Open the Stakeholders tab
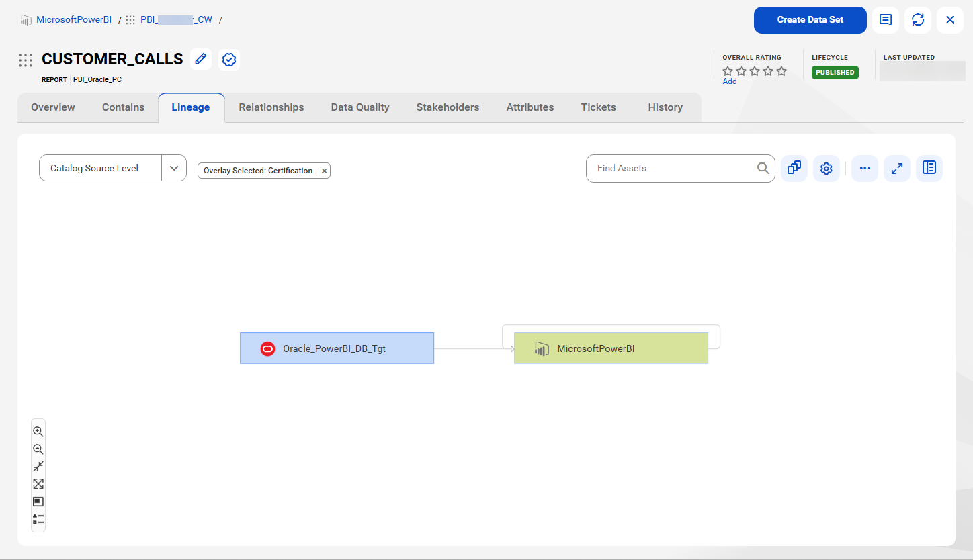 pos(448,107)
